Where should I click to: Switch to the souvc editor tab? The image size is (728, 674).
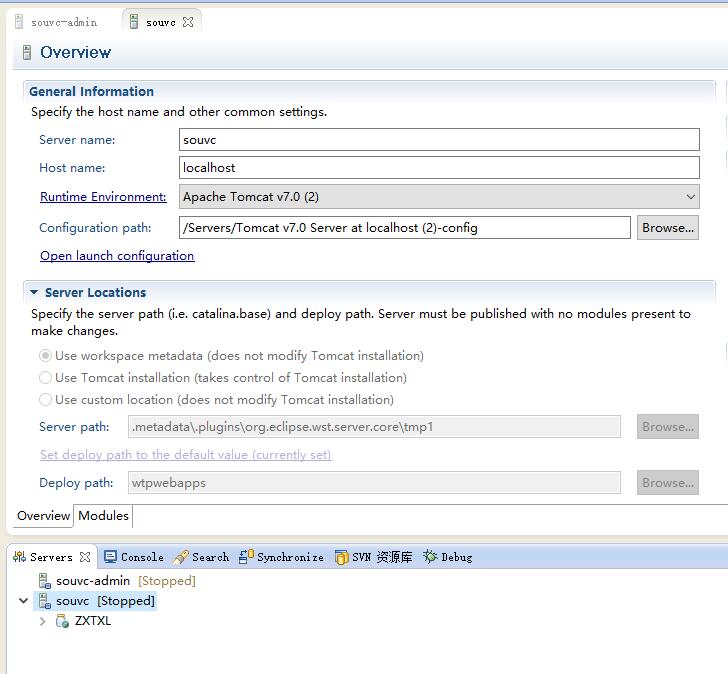[x=161, y=22]
